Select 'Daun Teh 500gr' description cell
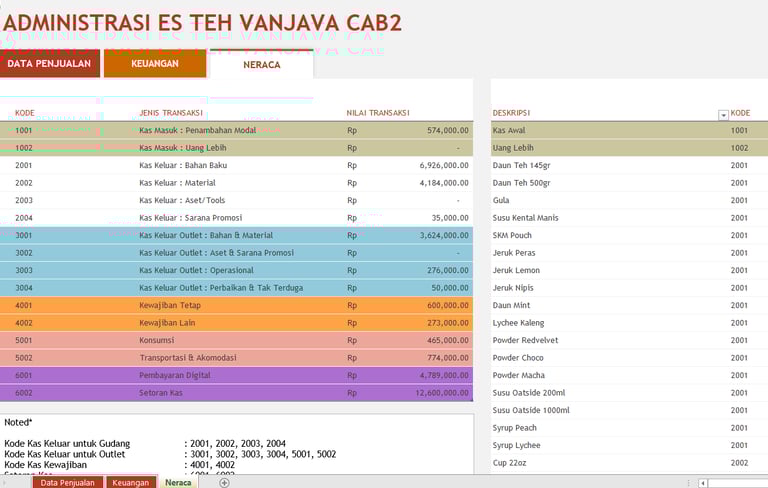Screen dimensions: 768x488 pos(522,183)
